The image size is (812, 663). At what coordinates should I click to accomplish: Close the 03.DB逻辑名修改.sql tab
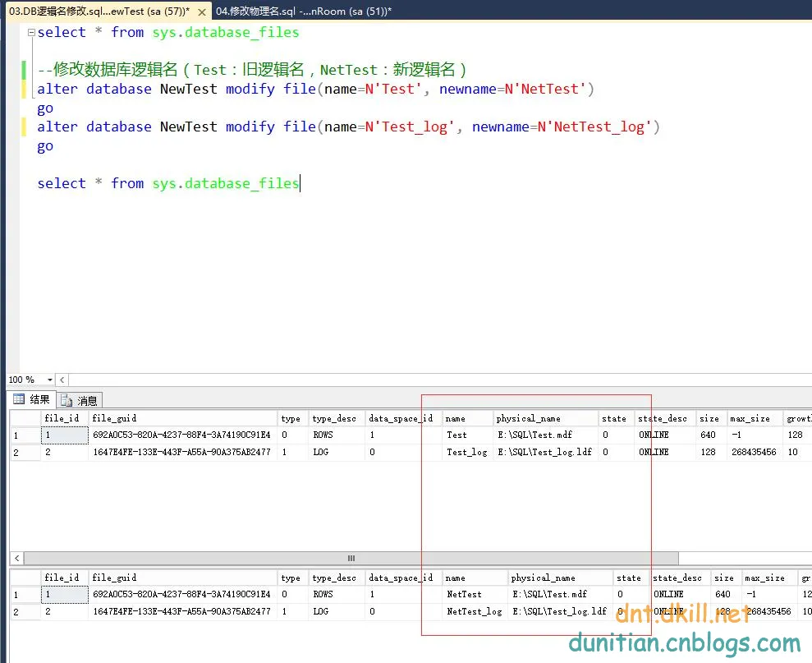tap(202, 12)
